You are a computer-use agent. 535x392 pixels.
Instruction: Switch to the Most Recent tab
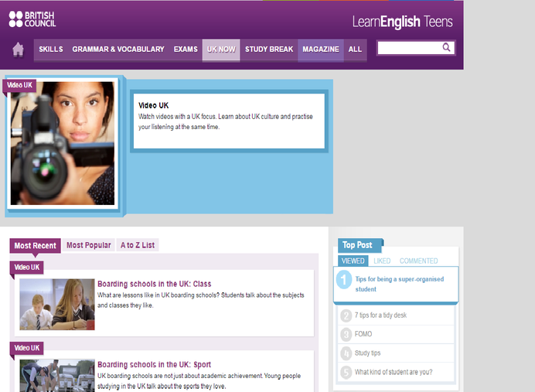35,246
